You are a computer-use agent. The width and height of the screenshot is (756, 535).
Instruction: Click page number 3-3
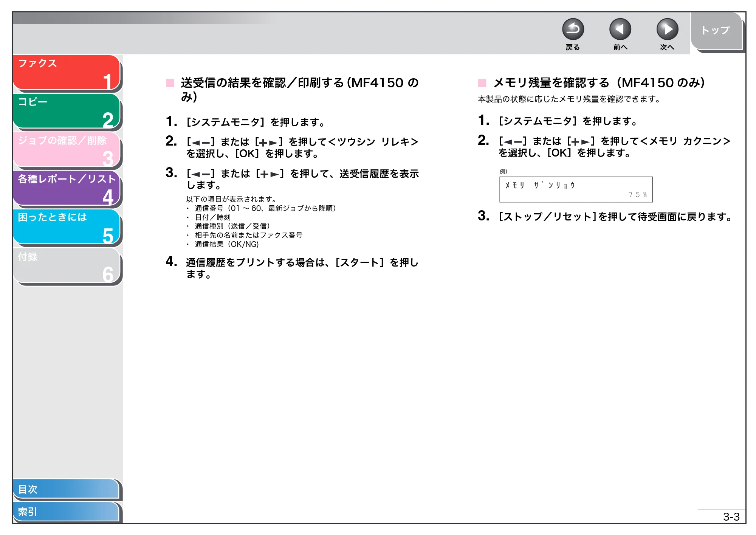[x=731, y=517]
